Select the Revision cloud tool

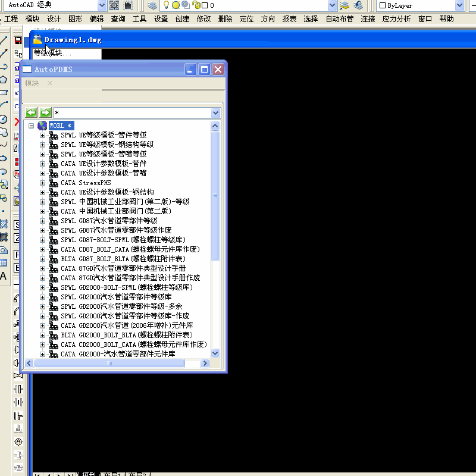(4, 133)
